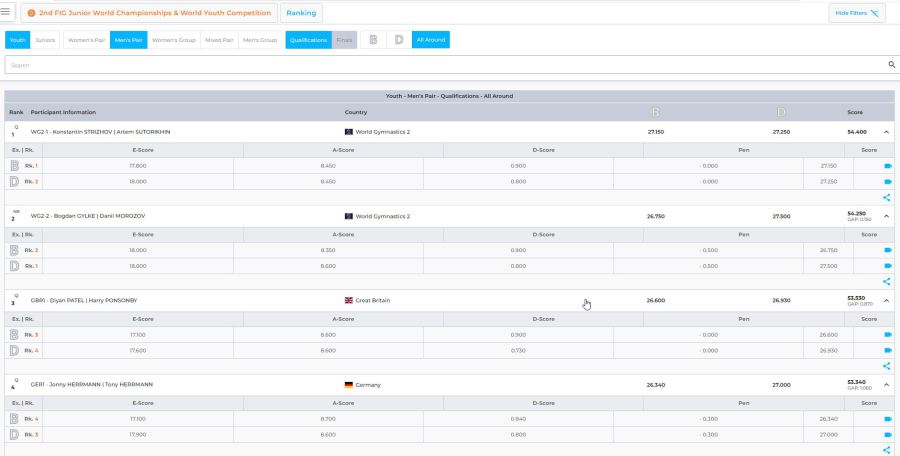
Task: Play video for HERRMANN pair balance exercise
Action: coord(888,419)
